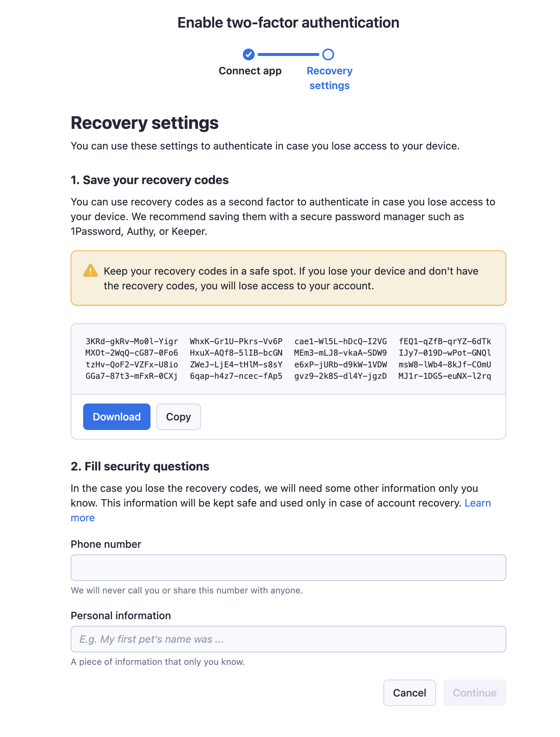Select the Recovery settings page heading
This screenshot has height=737, width=560.
(144, 123)
